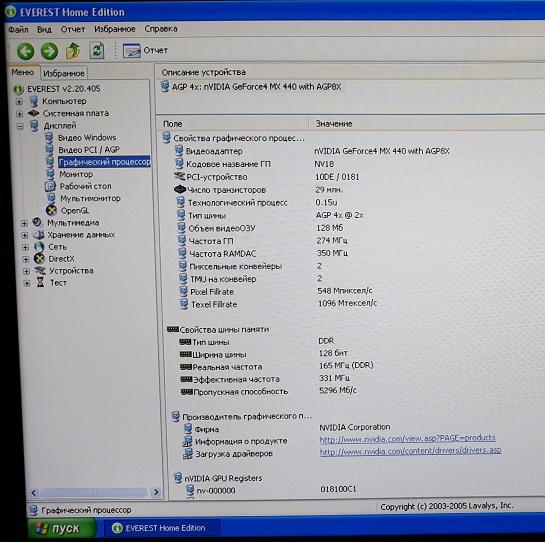545x542 pixels.
Task: Open the Отчет report toolbar button
Action: pyautogui.click(x=145, y=50)
